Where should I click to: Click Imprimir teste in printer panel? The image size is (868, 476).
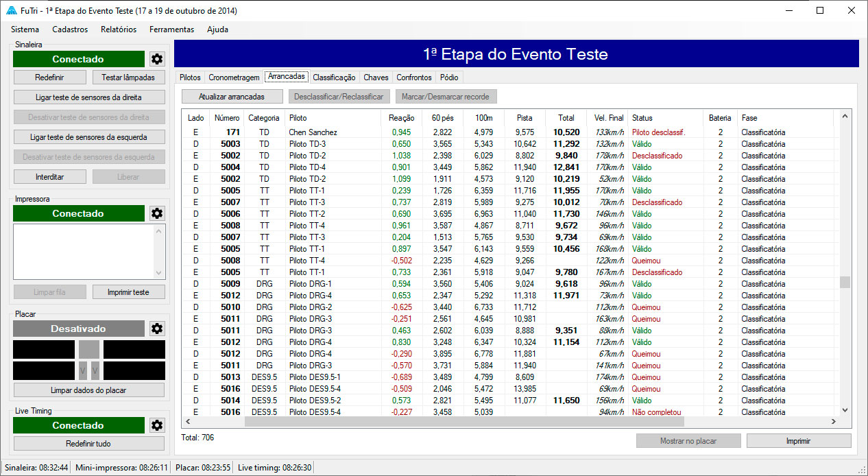128,292
